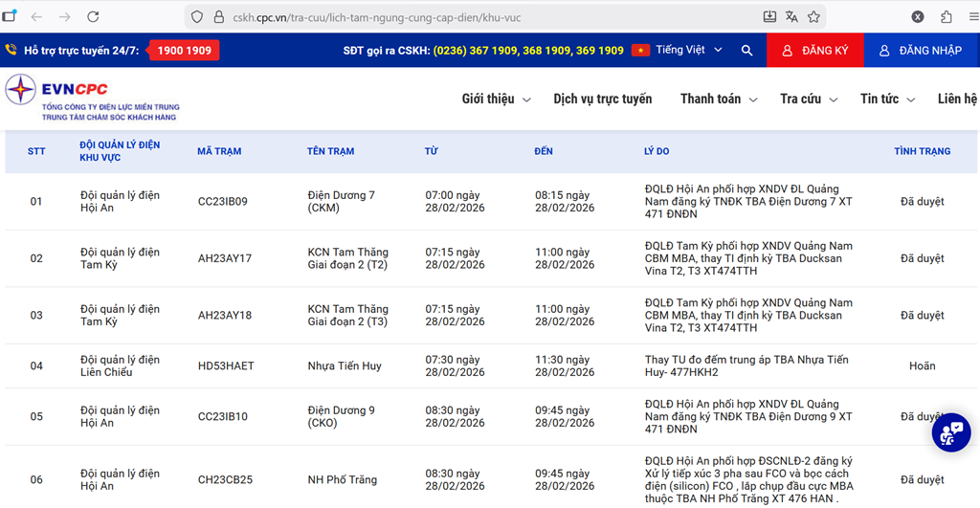This screenshot has width=980, height=508.
Task: Click the ĐĂNG NHẬP button
Action: [x=921, y=51]
